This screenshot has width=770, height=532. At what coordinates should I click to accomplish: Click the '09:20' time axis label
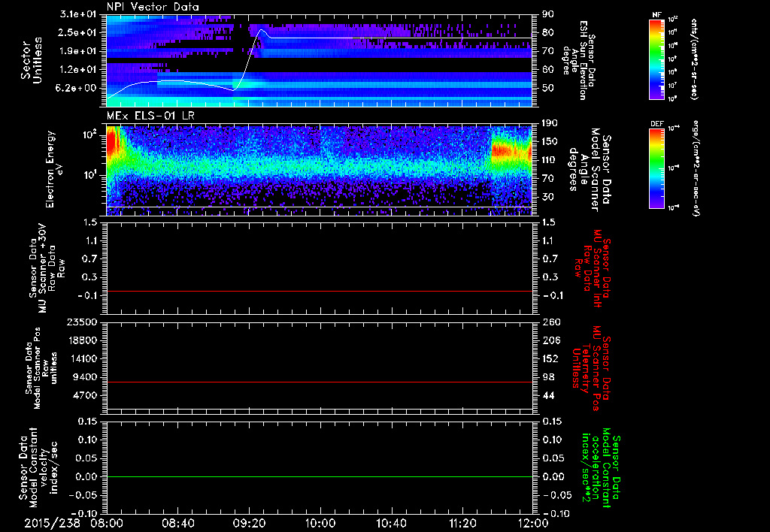249,523
